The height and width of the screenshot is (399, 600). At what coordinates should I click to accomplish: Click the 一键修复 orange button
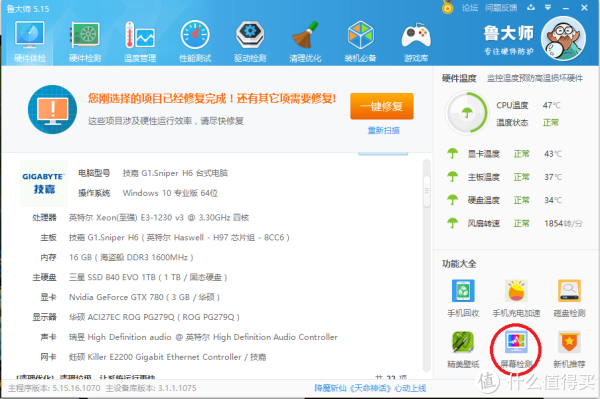pyautogui.click(x=382, y=106)
